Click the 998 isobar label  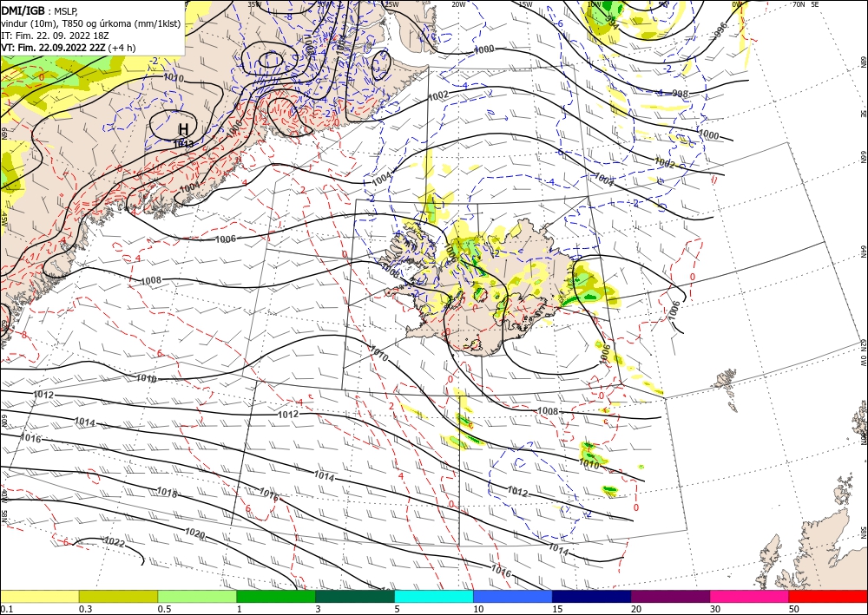pos(681,94)
